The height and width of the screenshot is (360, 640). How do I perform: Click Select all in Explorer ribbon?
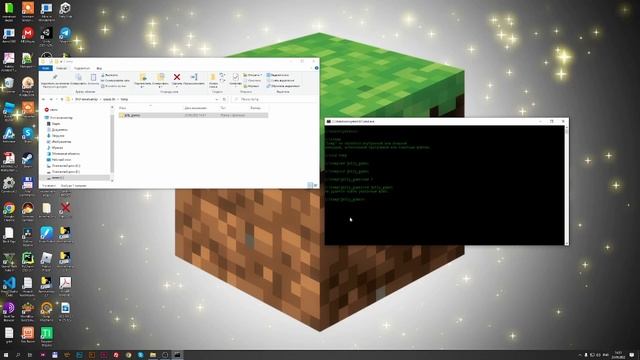[x=278, y=75]
